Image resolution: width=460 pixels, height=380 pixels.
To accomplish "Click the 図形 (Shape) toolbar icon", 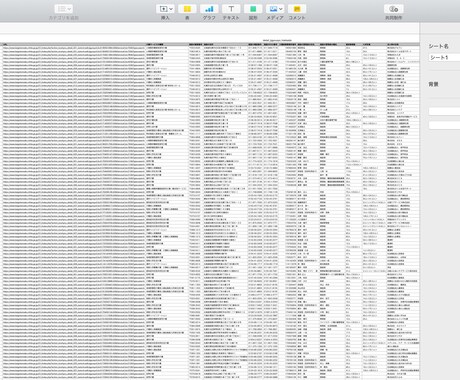I will (253, 9).
